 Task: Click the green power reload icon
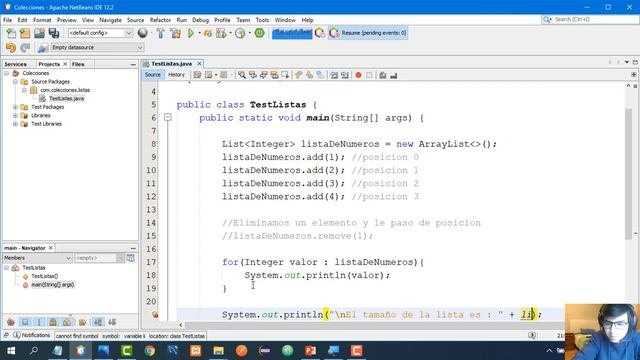pos(260,33)
